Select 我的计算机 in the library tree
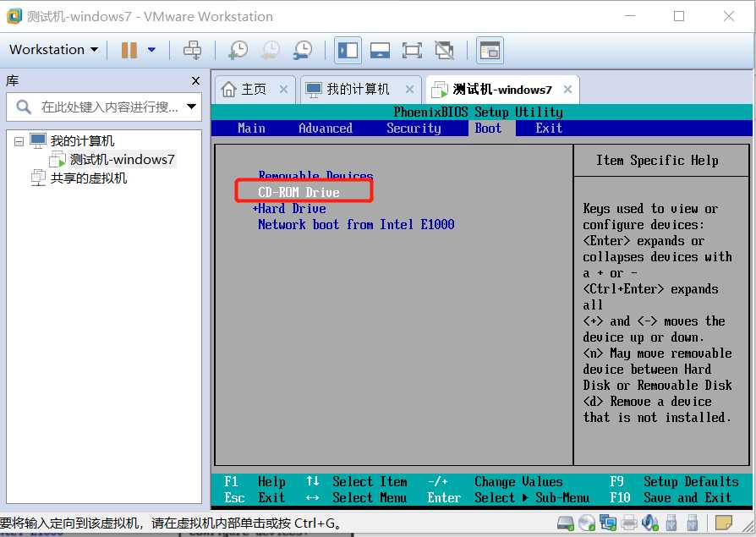The width and height of the screenshot is (756, 537). (82, 140)
